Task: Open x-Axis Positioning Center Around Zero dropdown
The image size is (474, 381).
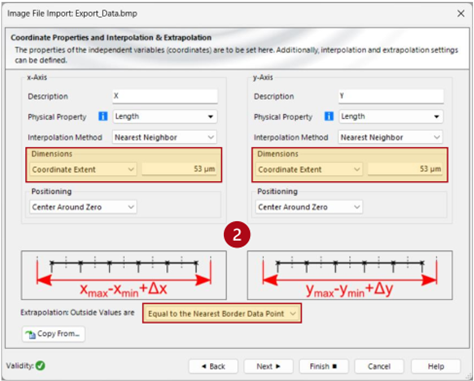Action: (83, 207)
